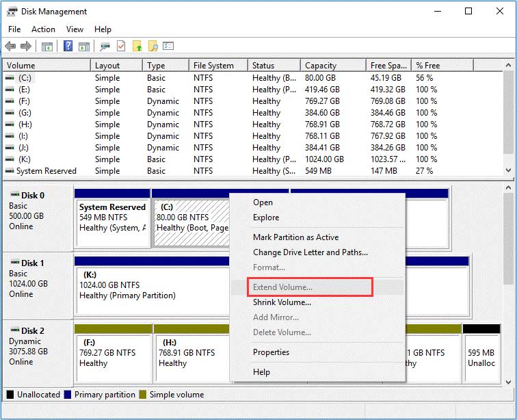Click the Connect disk toolbar icon
The height and width of the screenshot is (420, 517).
[105, 47]
